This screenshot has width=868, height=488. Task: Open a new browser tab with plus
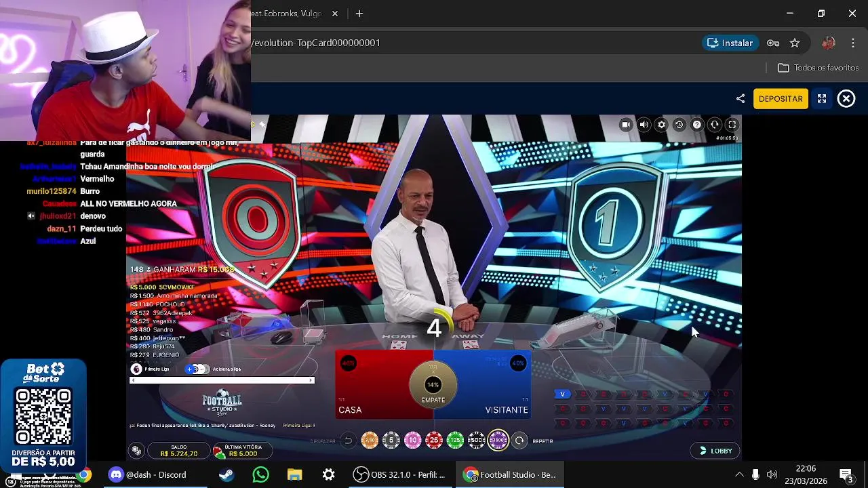tap(359, 14)
